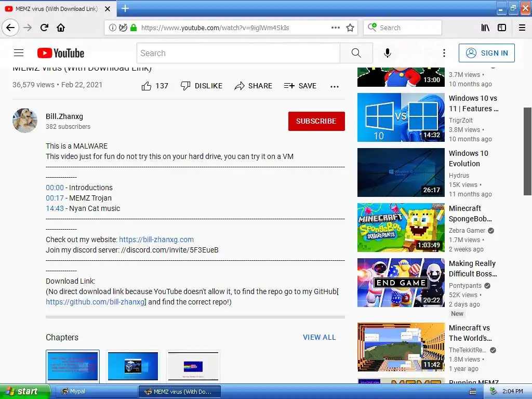Bookmark this page with the star icon

(x=350, y=28)
